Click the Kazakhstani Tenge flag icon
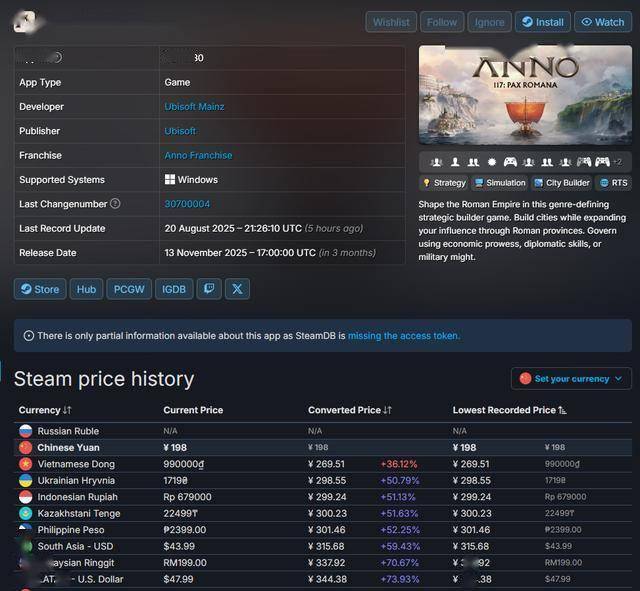 (26, 513)
